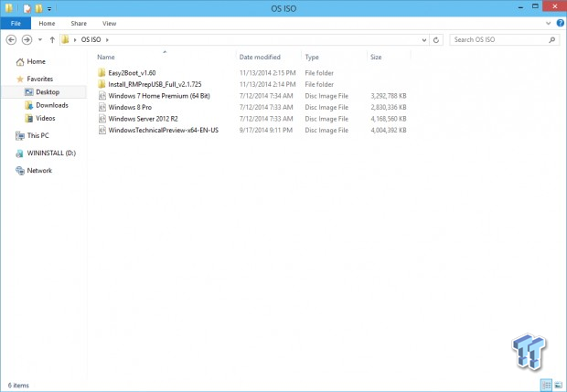Viewport: 567px width, 392px height.
Task: Sort by the Size column header
Action: (376, 57)
